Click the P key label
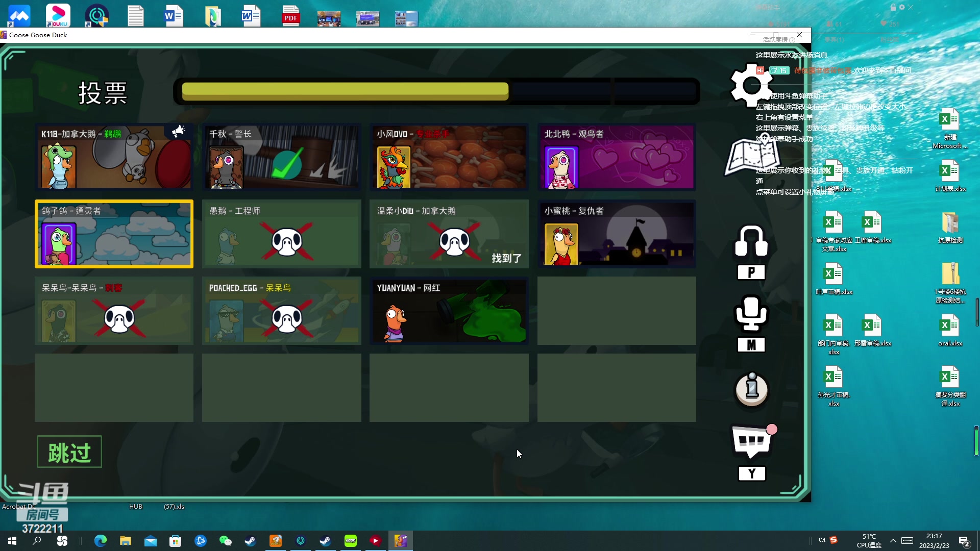This screenshot has width=980, height=551. [x=751, y=272]
